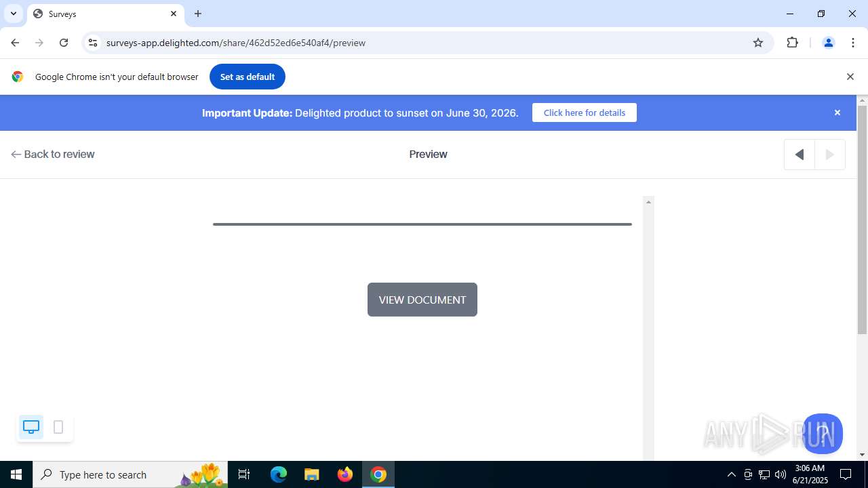Click scroll up arrow of preview pane
868x488 pixels.
648,202
